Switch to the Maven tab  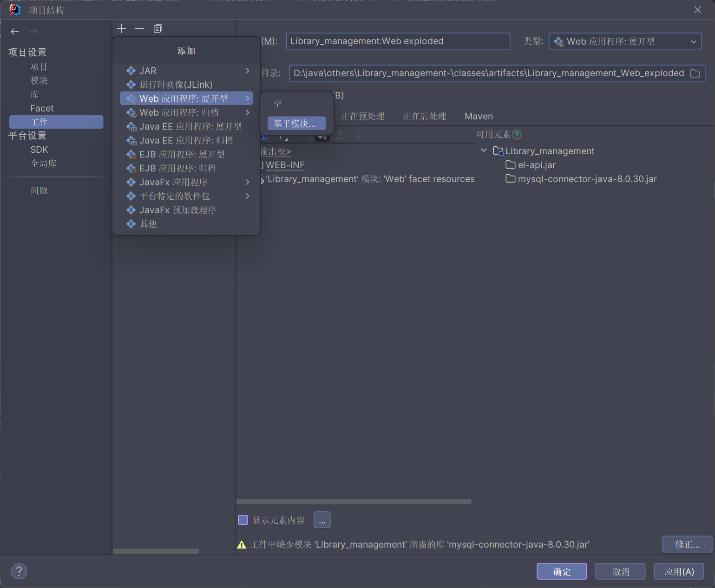(479, 116)
